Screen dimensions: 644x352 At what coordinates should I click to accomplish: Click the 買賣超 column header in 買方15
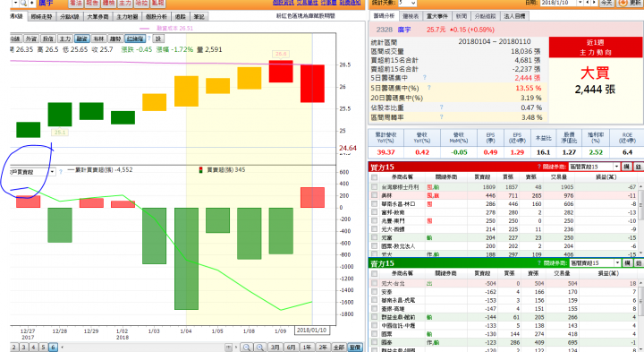coord(482,177)
